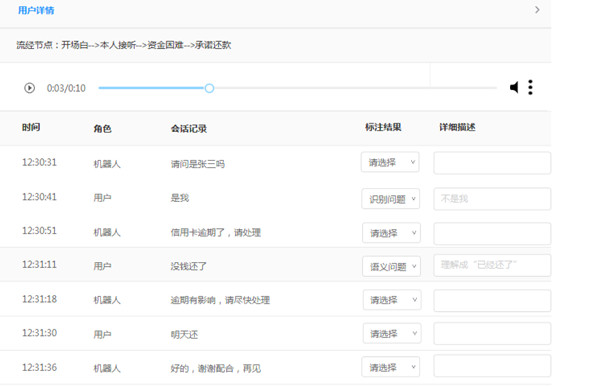
Task: Select the 详细描述 column header
Action: click(457, 128)
